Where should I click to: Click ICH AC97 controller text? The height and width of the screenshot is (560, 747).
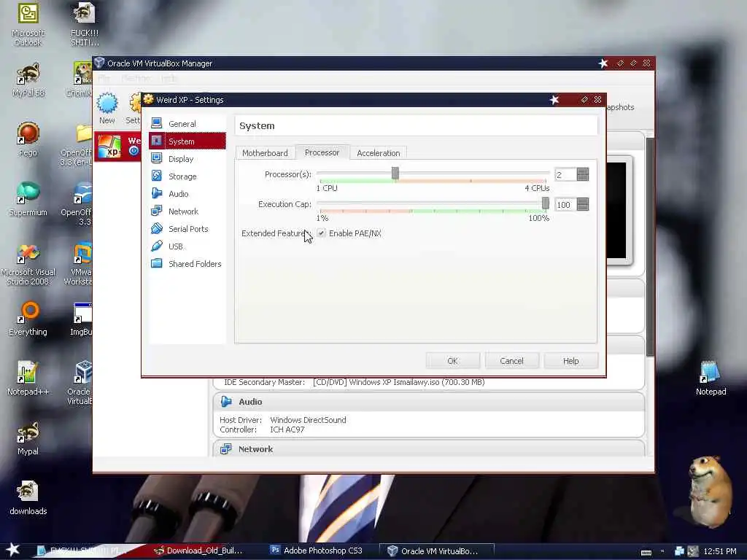coord(287,429)
